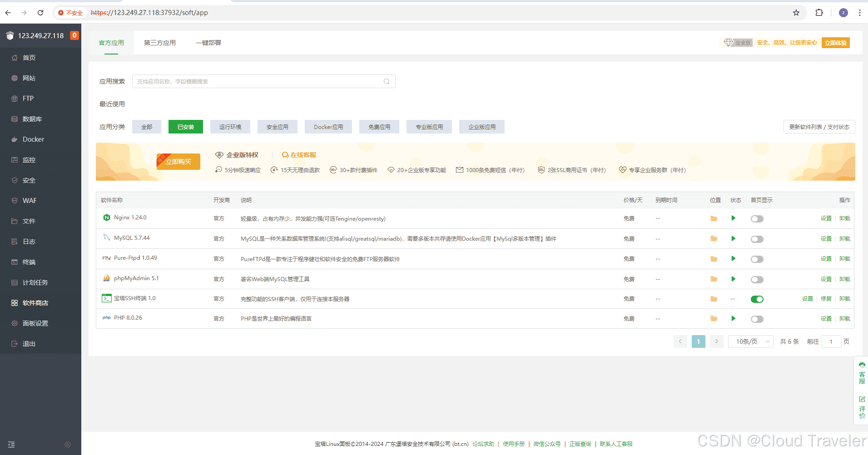Switch to the 一键部署 tab

coord(208,42)
